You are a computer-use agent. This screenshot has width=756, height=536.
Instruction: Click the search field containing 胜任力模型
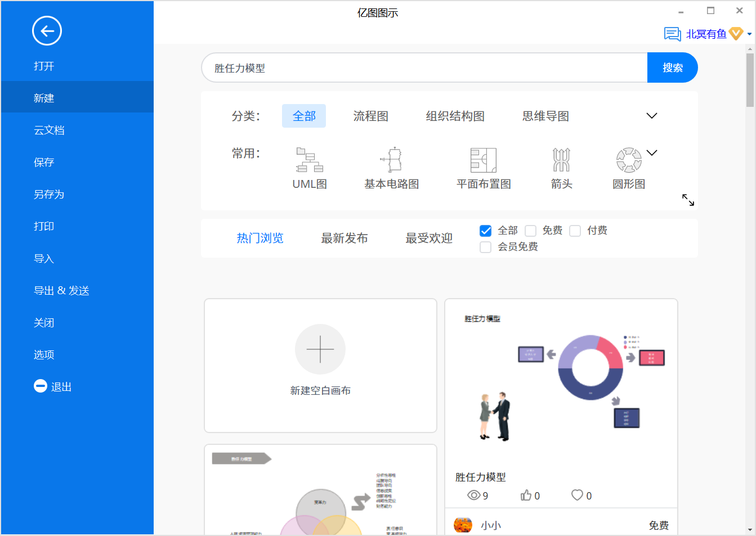(424, 67)
